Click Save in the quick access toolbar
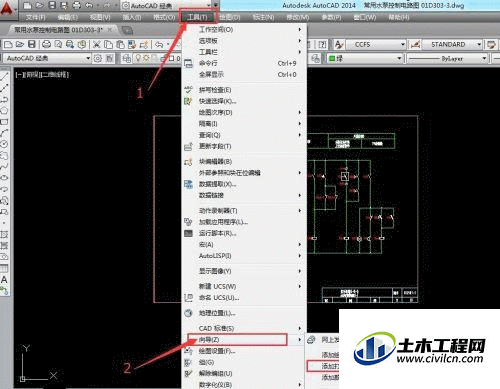 click(52, 5)
